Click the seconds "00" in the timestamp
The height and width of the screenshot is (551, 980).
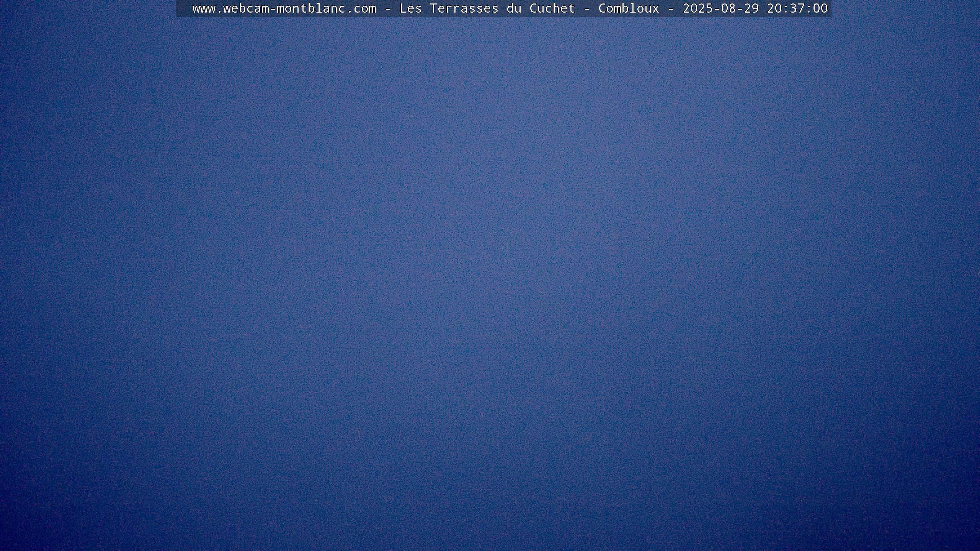click(820, 8)
